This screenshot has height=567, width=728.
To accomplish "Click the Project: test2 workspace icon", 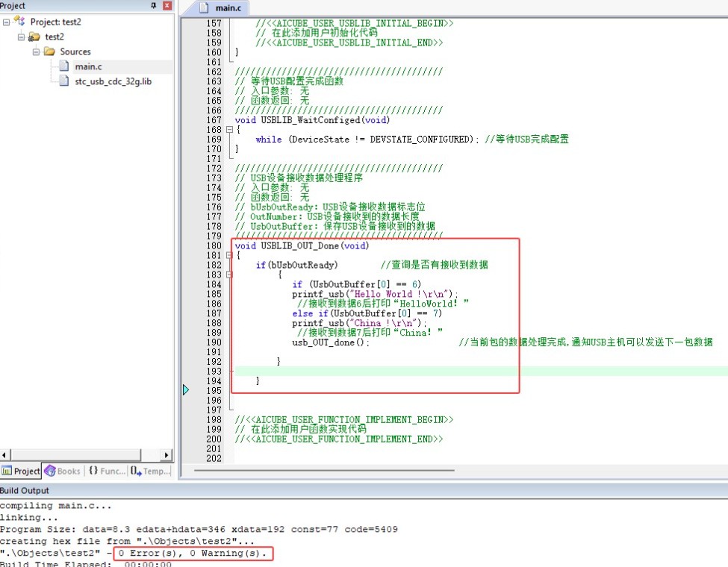I will click(x=19, y=22).
